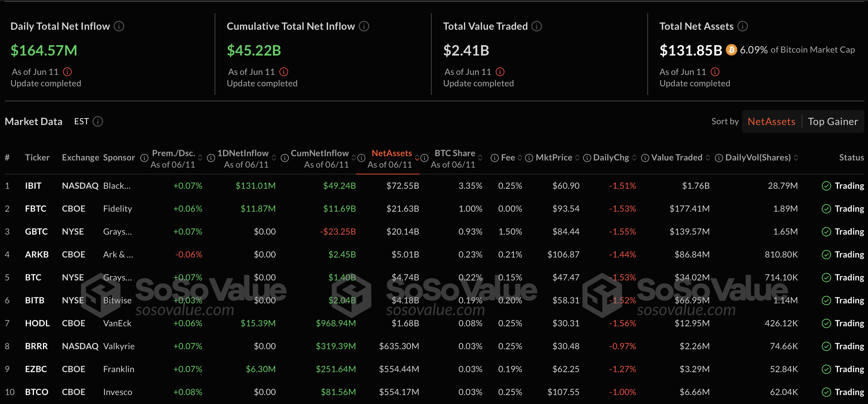Select NetAssets sort option
This screenshot has width=868, height=404.
click(x=771, y=121)
